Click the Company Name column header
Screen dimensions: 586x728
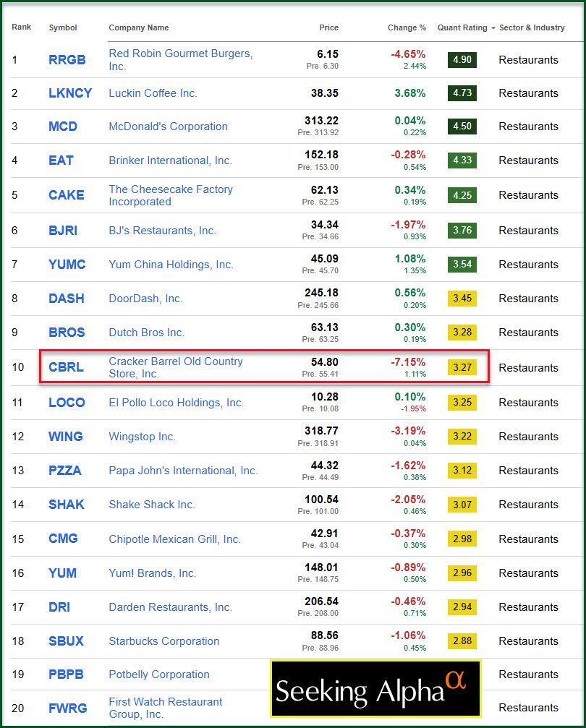click(x=139, y=28)
